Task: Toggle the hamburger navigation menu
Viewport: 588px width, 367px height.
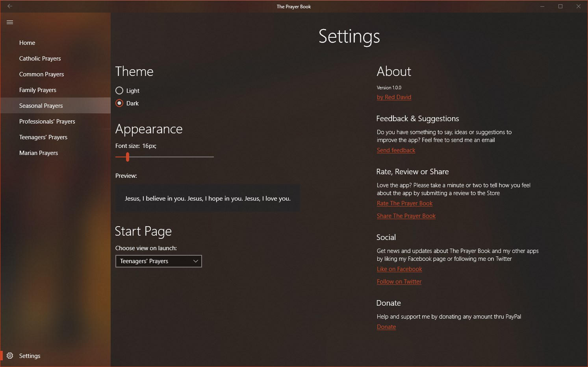Action: (10, 22)
